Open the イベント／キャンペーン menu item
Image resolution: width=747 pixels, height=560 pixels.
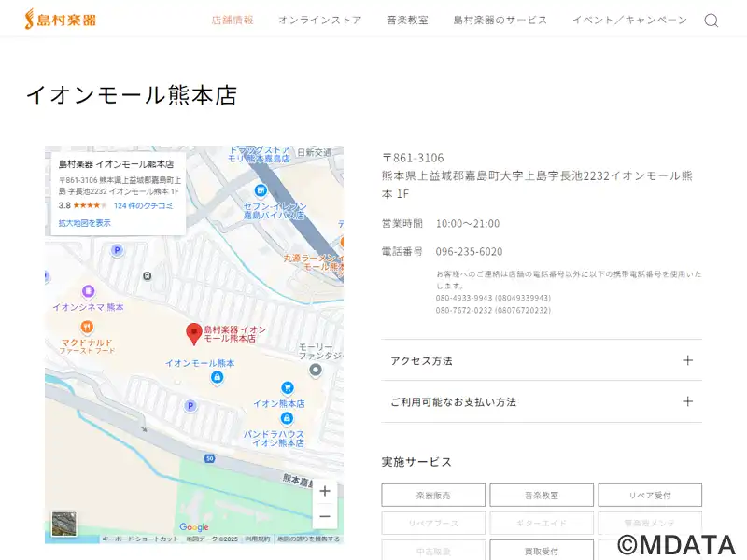[x=629, y=20]
